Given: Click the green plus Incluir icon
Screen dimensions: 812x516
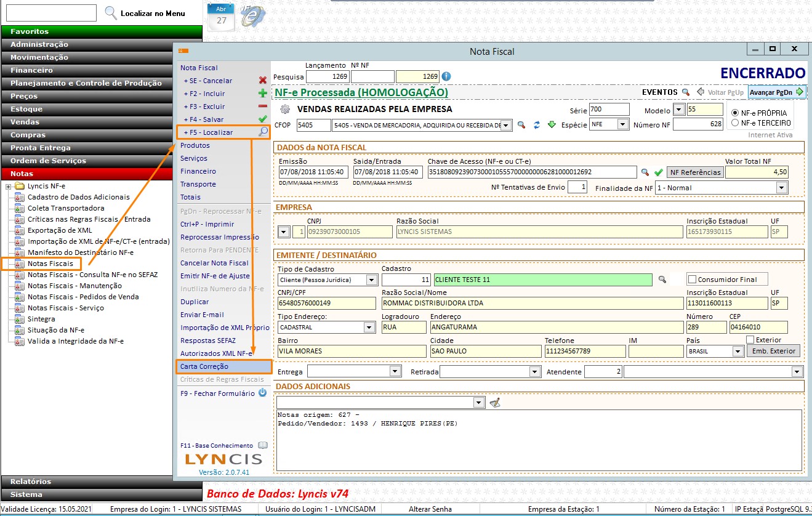Looking at the screenshot, I should coord(263,94).
